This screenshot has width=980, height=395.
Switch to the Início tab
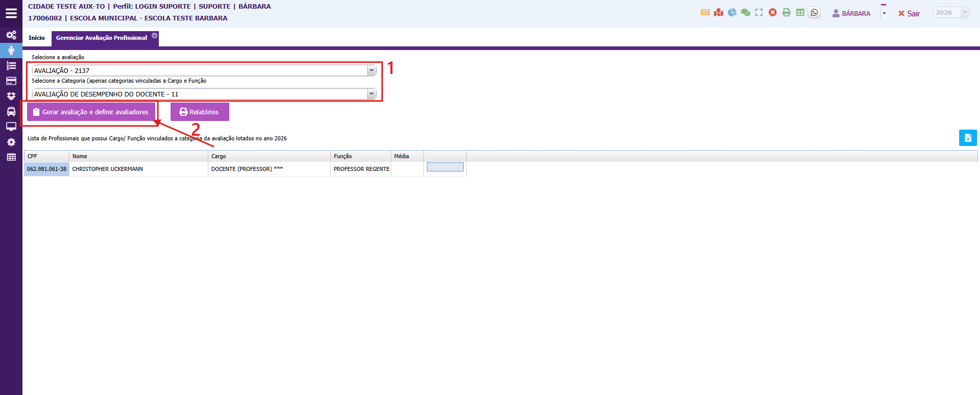click(36, 38)
